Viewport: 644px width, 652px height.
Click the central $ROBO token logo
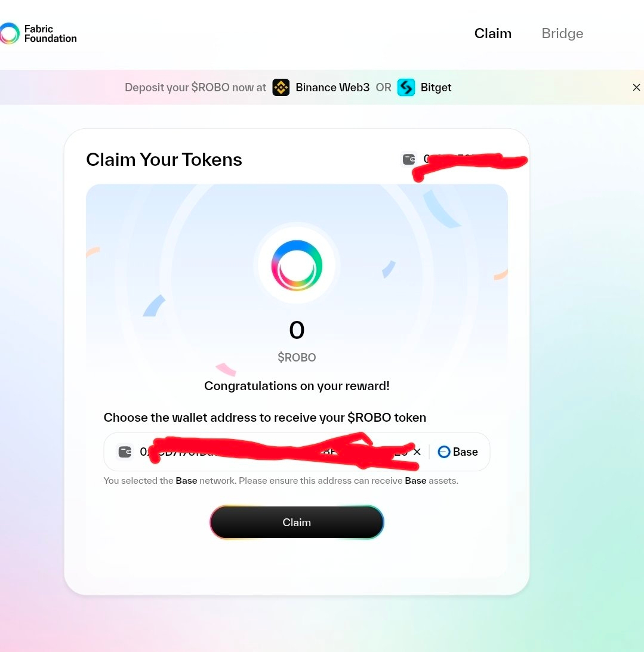coord(297,265)
